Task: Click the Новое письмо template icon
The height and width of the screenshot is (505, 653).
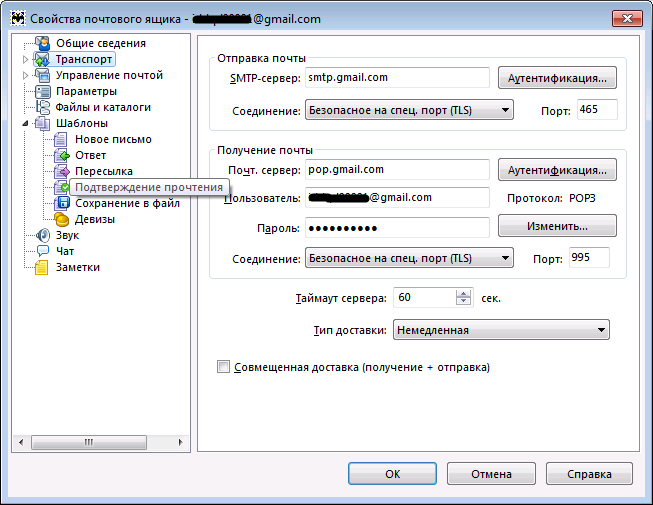Action: coord(61,139)
